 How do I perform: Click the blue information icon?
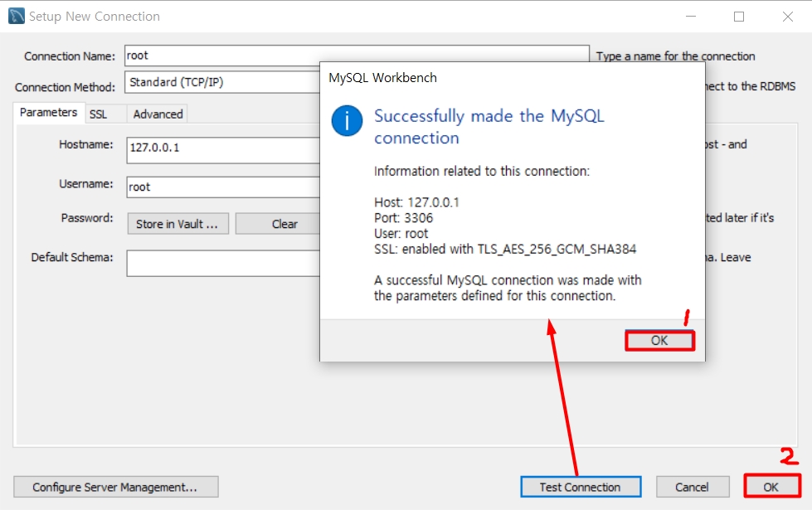[347, 120]
